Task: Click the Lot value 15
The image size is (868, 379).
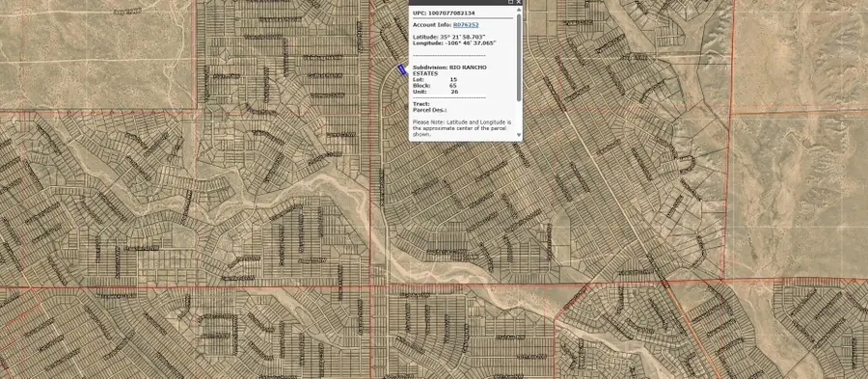Action: pyautogui.click(x=453, y=80)
